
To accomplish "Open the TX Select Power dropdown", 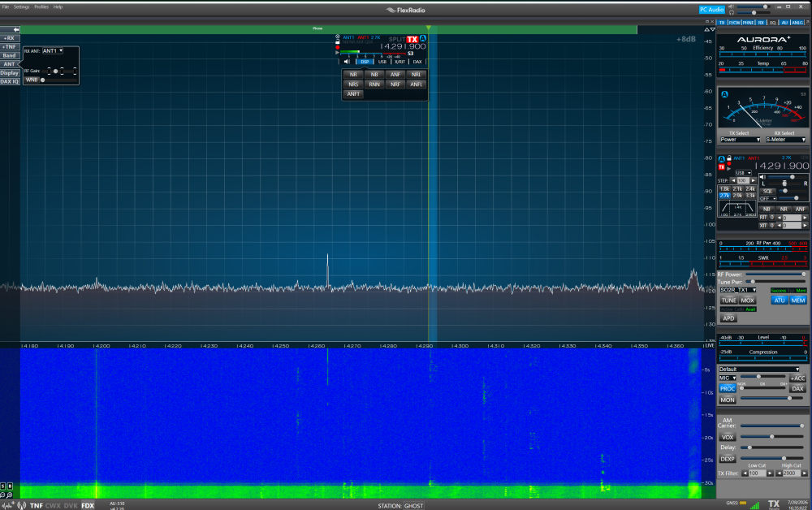I will point(740,140).
